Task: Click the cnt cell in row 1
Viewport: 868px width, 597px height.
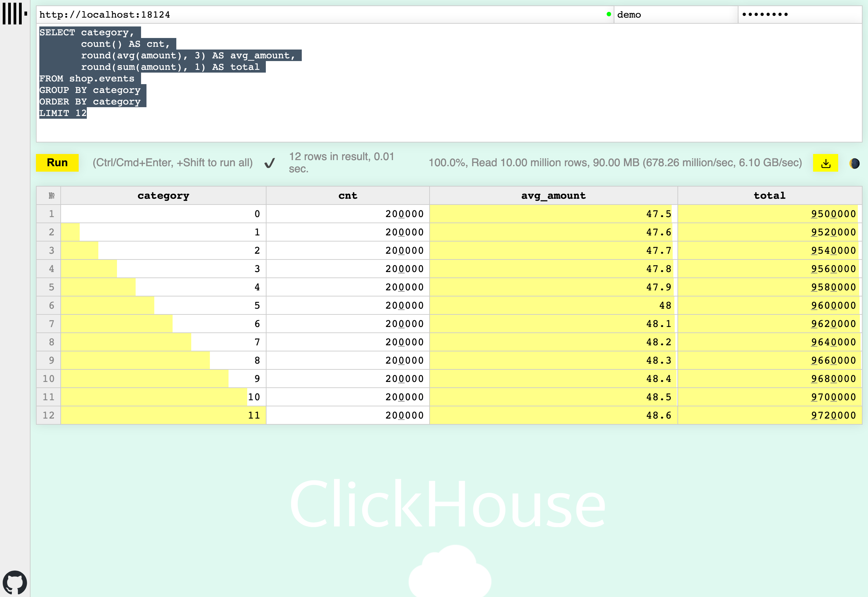Action: [348, 214]
